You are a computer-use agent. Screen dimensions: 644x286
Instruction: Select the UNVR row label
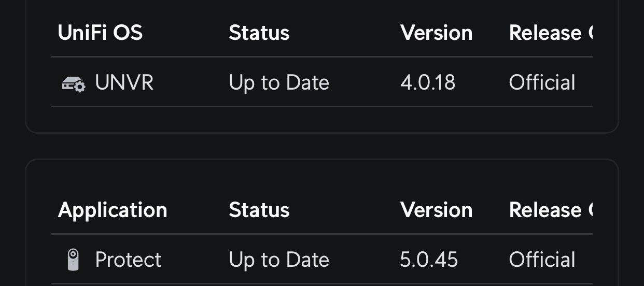pyautogui.click(x=124, y=83)
